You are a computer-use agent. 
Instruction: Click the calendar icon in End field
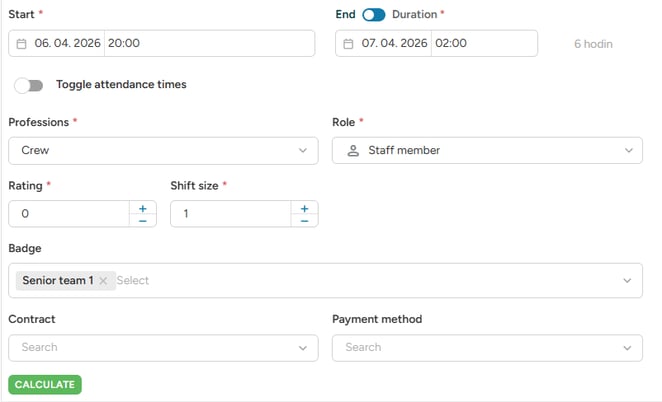coord(346,44)
